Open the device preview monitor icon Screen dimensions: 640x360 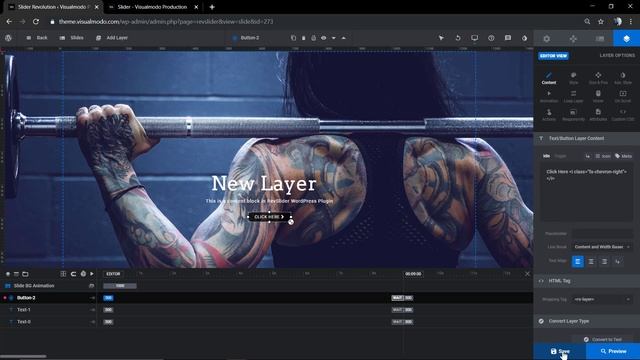[x=474, y=38]
